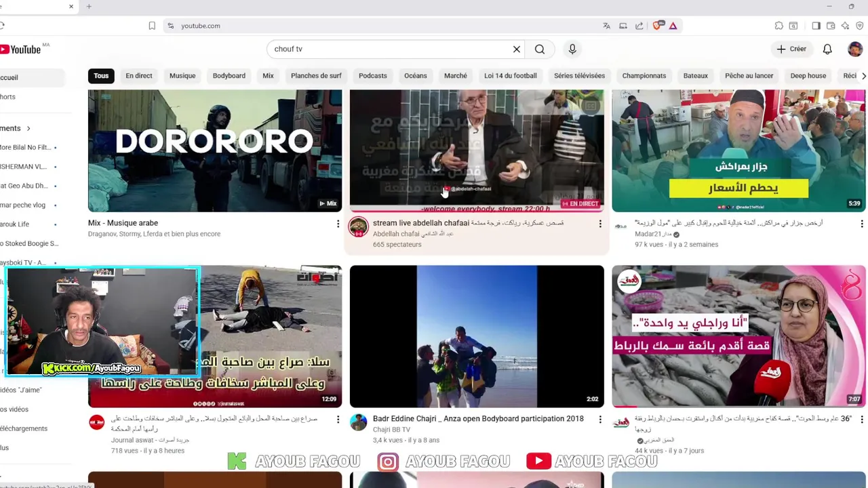Image resolution: width=868 pixels, height=488 pixels.
Task: Open Mix - Musique arabe title link
Action: pos(123,223)
